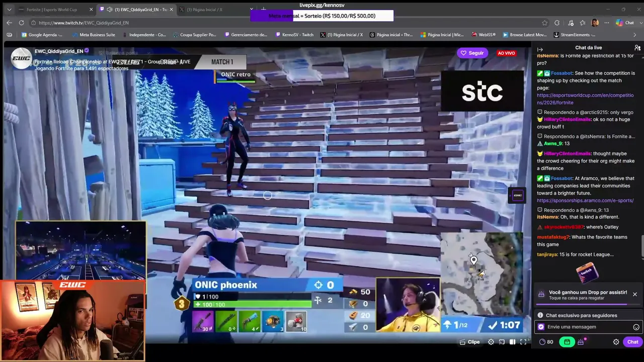This screenshot has width=644, height=362.
Task: Open the Drops inventory icon with pink dot
Action: pos(581,342)
